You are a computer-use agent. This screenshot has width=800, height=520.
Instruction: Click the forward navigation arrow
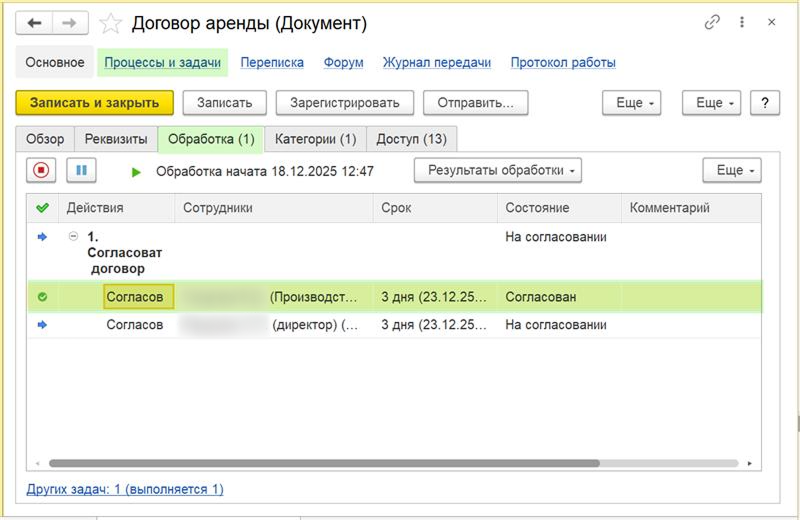pyautogui.click(x=70, y=22)
